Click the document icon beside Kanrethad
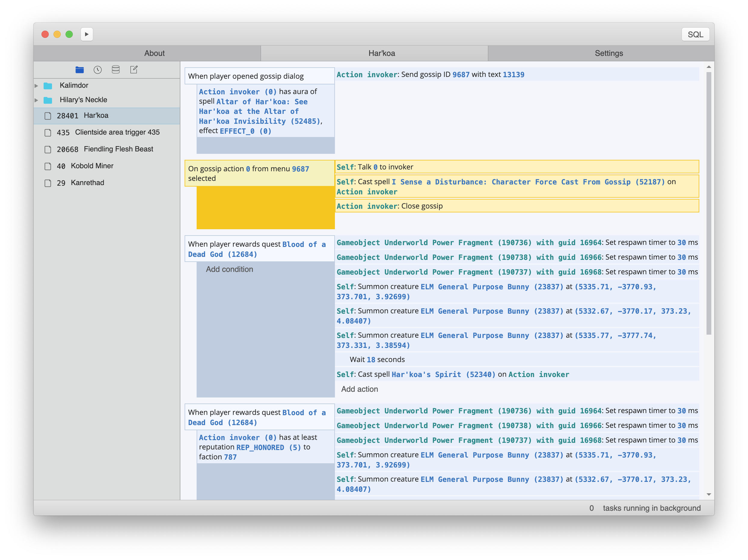The width and height of the screenshot is (748, 560). 48,183
